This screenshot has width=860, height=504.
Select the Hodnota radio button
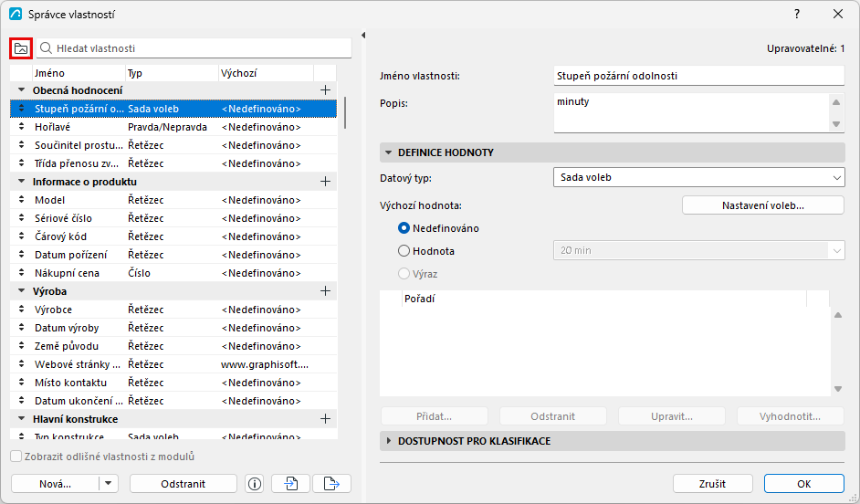click(404, 250)
